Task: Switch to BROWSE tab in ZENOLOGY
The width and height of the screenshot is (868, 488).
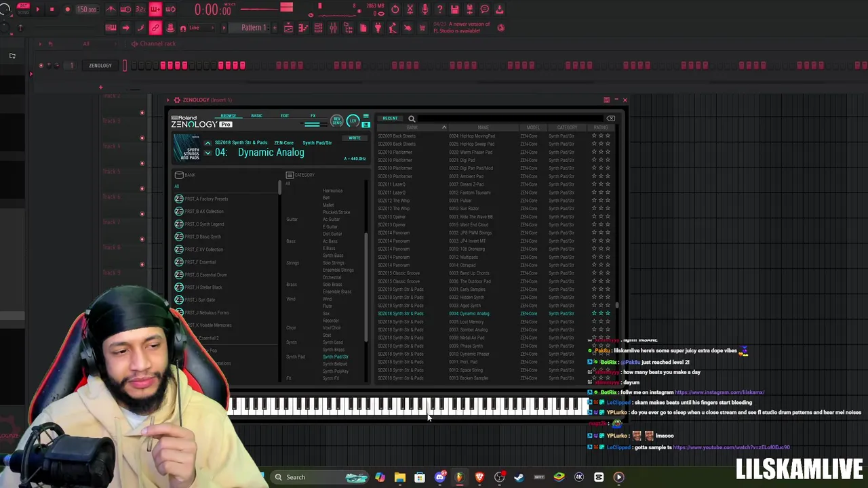Action: (x=229, y=116)
